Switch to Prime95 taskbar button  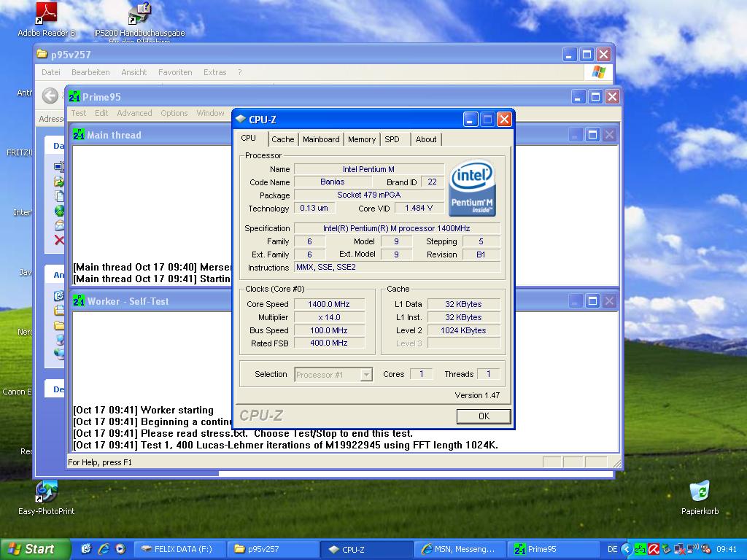coord(553,549)
